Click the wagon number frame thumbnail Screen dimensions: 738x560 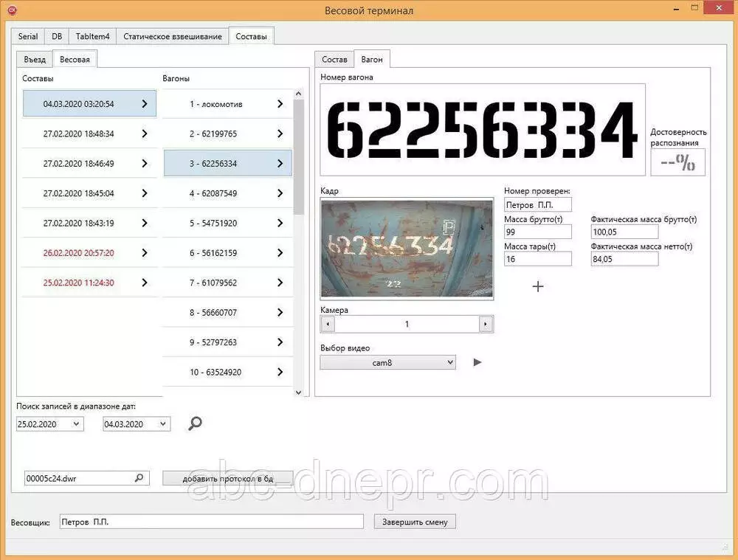[x=407, y=249]
